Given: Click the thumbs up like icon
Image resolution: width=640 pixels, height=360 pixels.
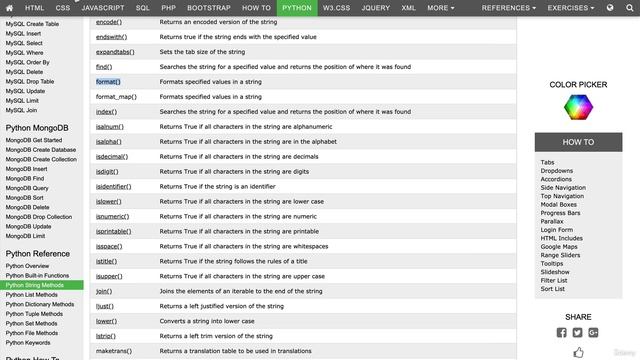Looking at the screenshot, I should click(578, 352).
